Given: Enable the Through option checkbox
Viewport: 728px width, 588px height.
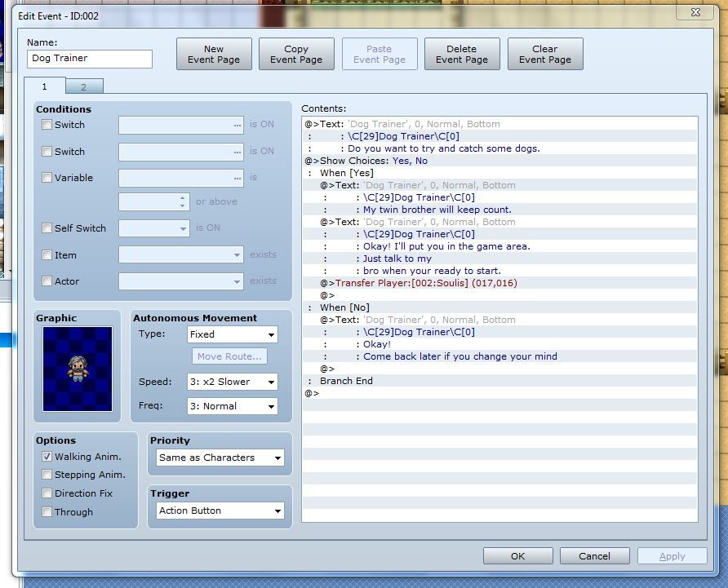Looking at the screenshot, I should click(47, 512).
